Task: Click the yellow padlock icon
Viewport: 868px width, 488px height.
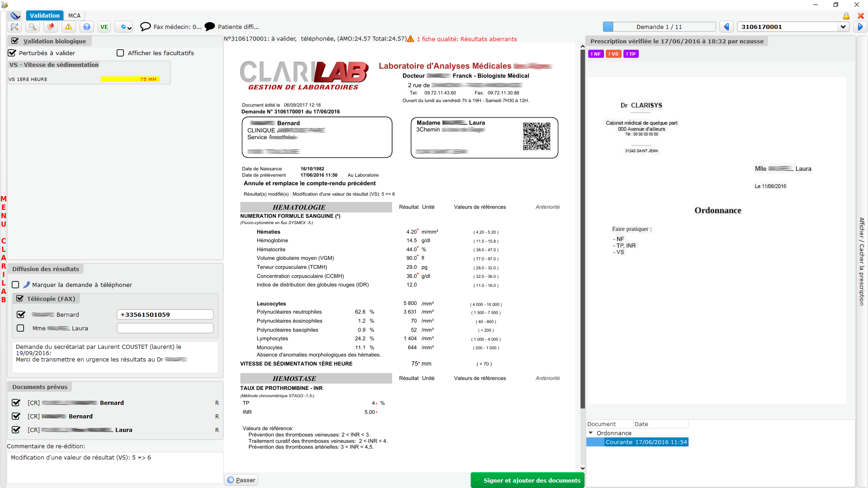Action: [846, 16]
